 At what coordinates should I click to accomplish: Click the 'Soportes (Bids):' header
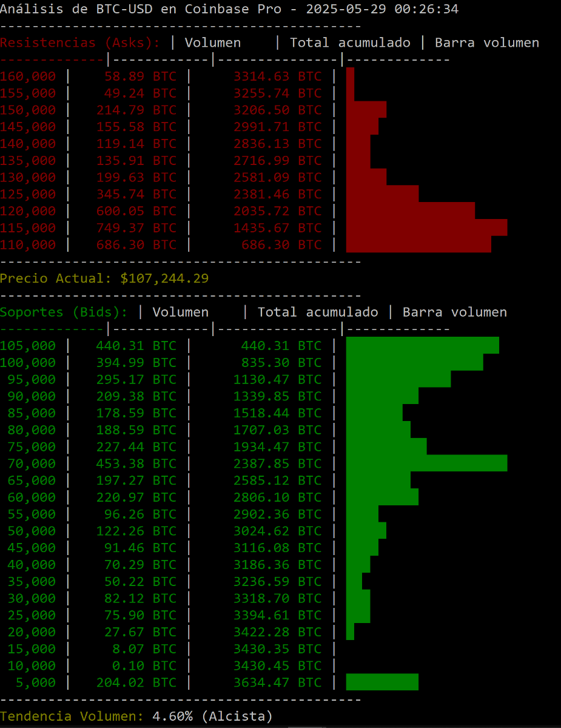[x=64, y=312]
